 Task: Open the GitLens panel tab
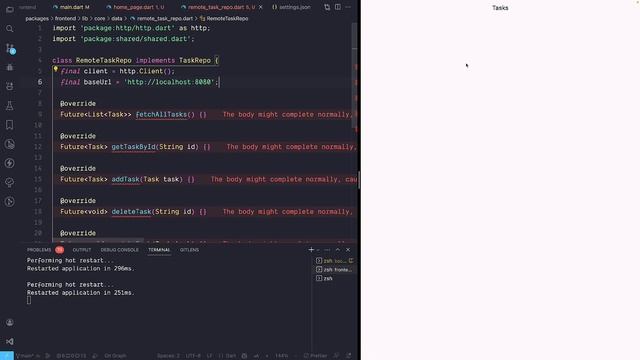(189, 250)
